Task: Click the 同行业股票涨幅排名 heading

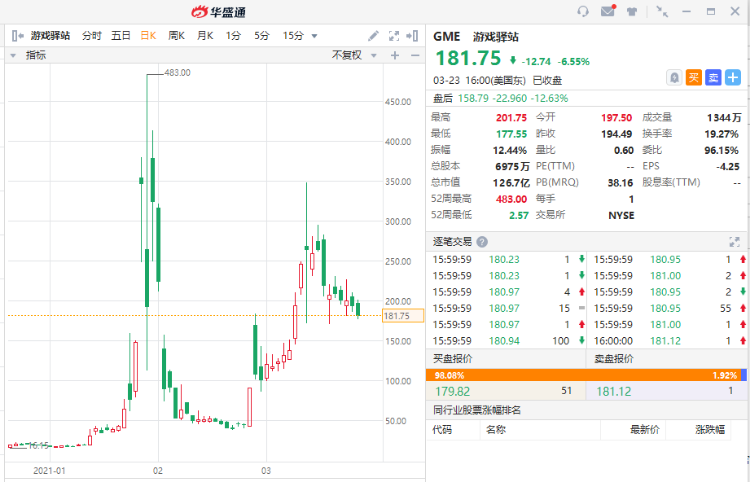Action: coord(477,410)
